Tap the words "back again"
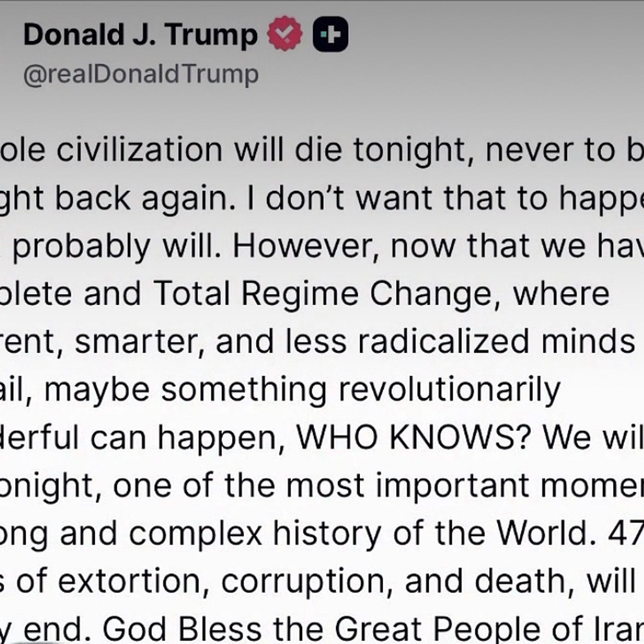This screenshot has width=644, height=644. coord(145,198)
